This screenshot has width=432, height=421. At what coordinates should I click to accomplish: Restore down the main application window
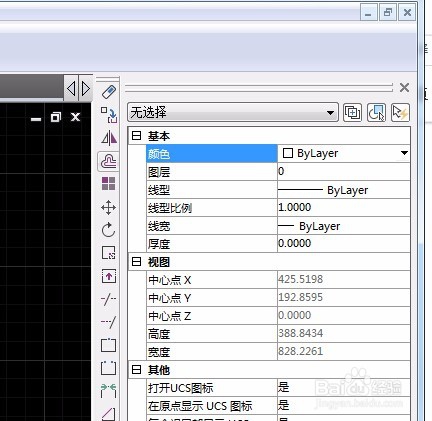coord(388,13)
